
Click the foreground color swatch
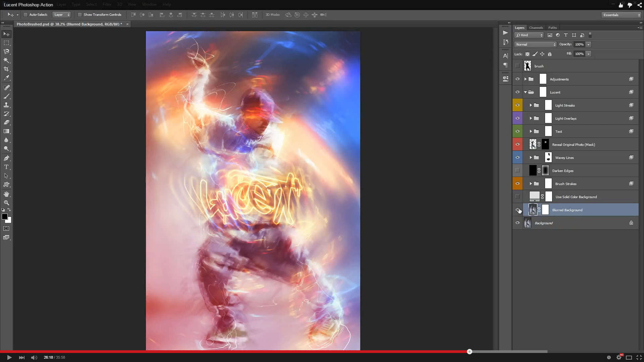click(5, 217)
